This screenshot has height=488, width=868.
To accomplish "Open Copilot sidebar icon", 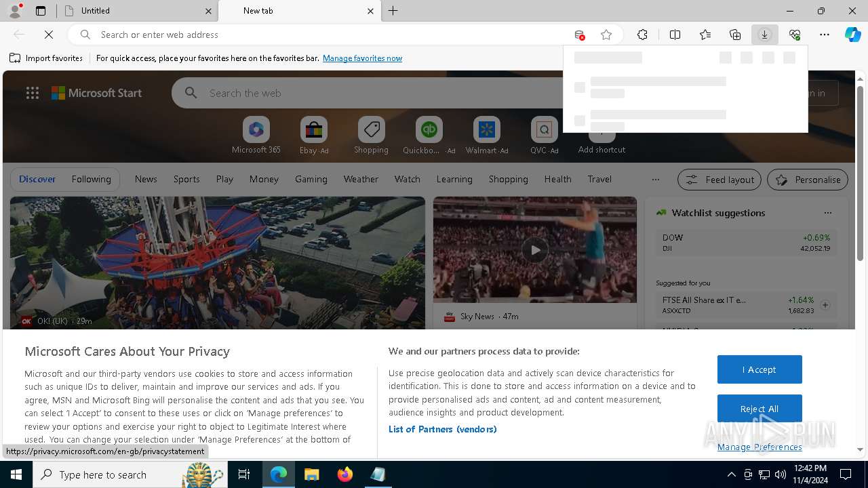I will click(x=852, y=35).
